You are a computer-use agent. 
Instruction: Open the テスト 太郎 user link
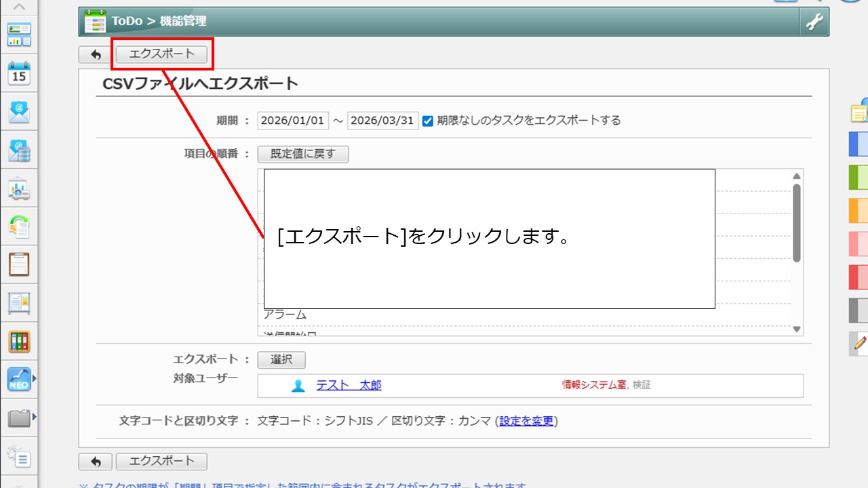click(349, 385)
